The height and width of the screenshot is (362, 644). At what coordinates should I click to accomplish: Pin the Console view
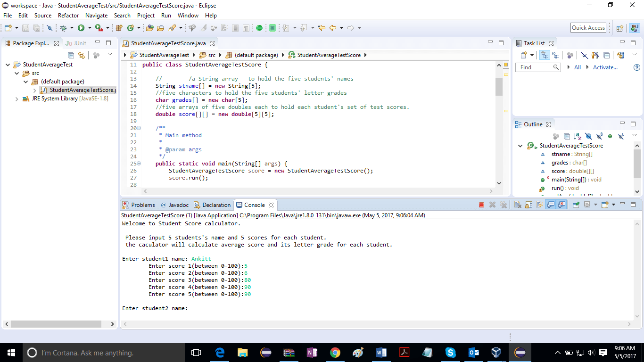(x=575, y=205)
